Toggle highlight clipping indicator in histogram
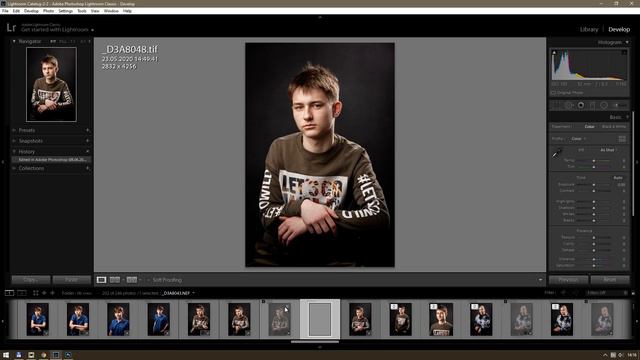The image size is (640, 360). 624,53
